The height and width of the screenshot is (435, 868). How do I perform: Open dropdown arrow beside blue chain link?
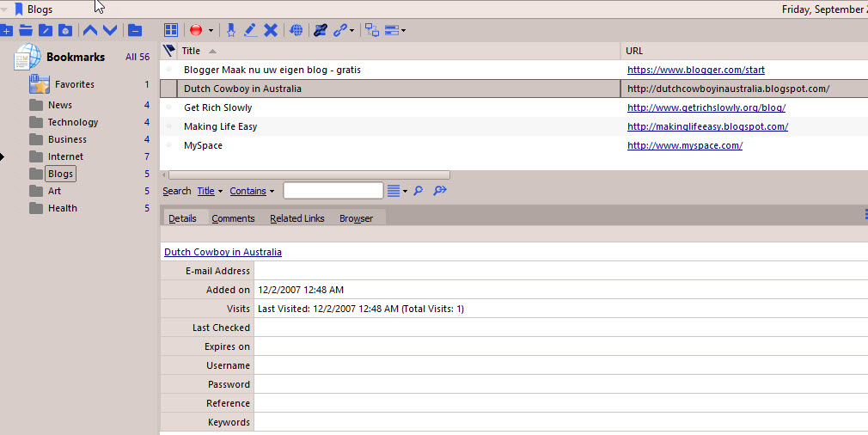point(352,31)
